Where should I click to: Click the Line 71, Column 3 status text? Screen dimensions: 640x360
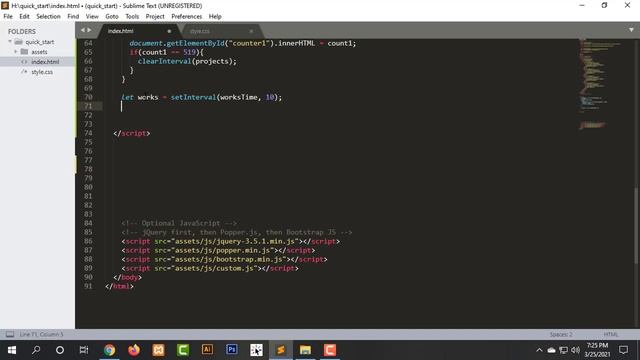[x=41, y=334]
